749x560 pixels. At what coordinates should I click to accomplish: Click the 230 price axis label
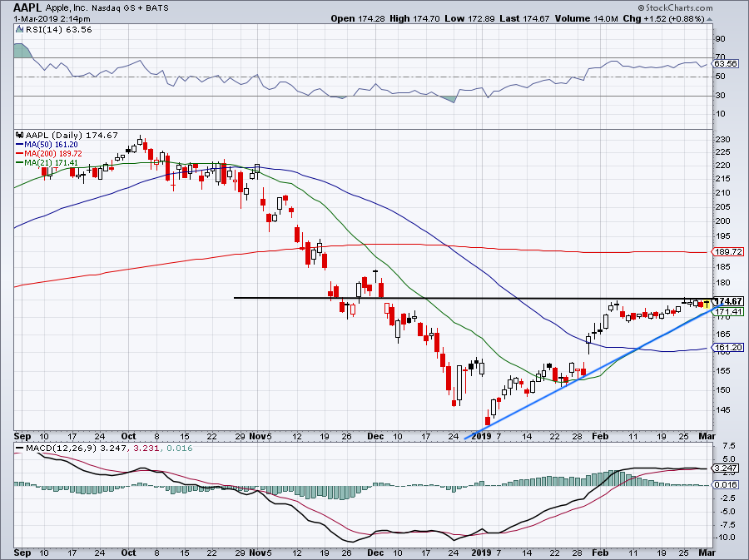click(723, 140)
